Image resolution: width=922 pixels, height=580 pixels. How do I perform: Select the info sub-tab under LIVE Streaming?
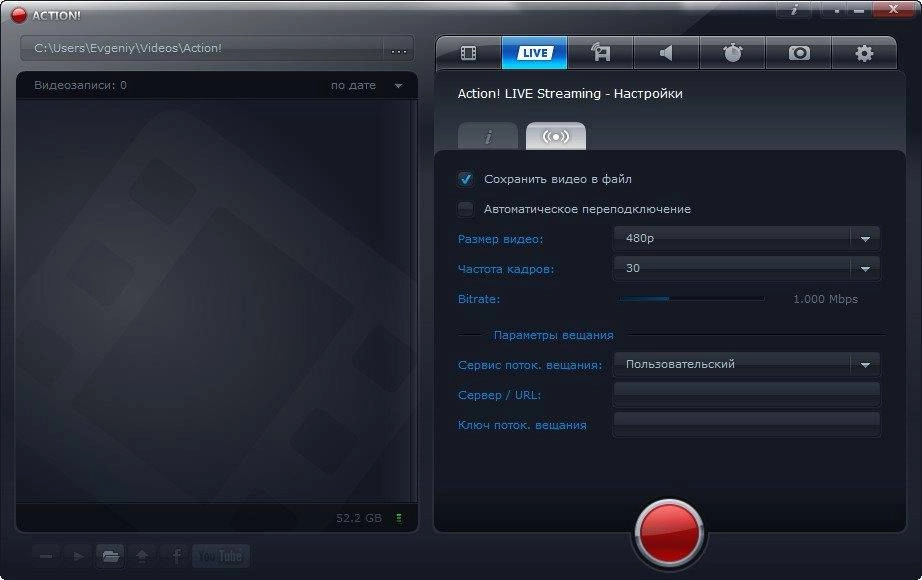(x=488, y=136)
